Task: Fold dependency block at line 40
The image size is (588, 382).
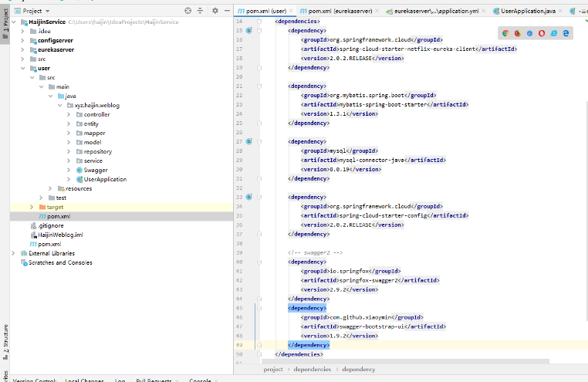Action: (x=259, y=262)
